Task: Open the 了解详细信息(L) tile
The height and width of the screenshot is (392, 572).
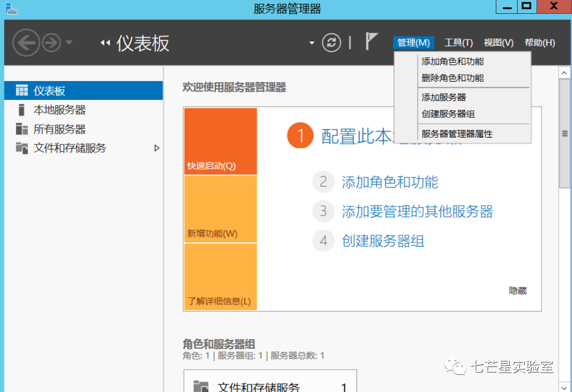Action: click(x=220, y=277)
